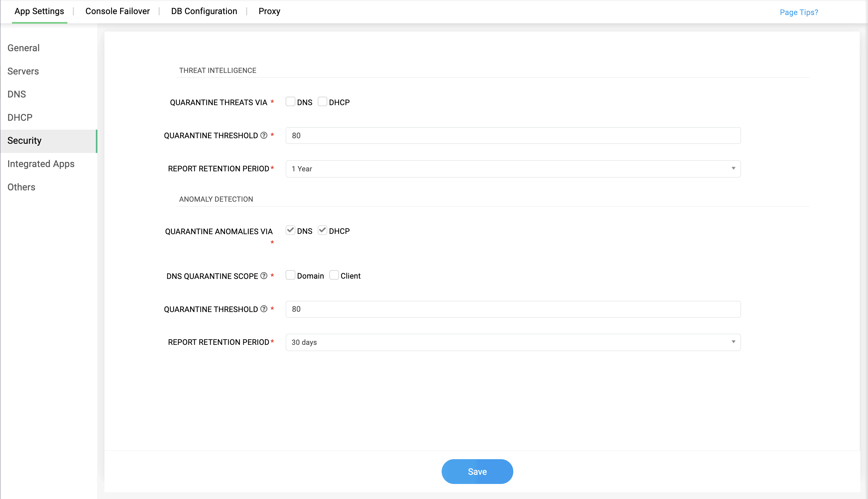Open the DHCP settings sidebar item
This screenshot has height=499, width=868.
click(20, 118)
